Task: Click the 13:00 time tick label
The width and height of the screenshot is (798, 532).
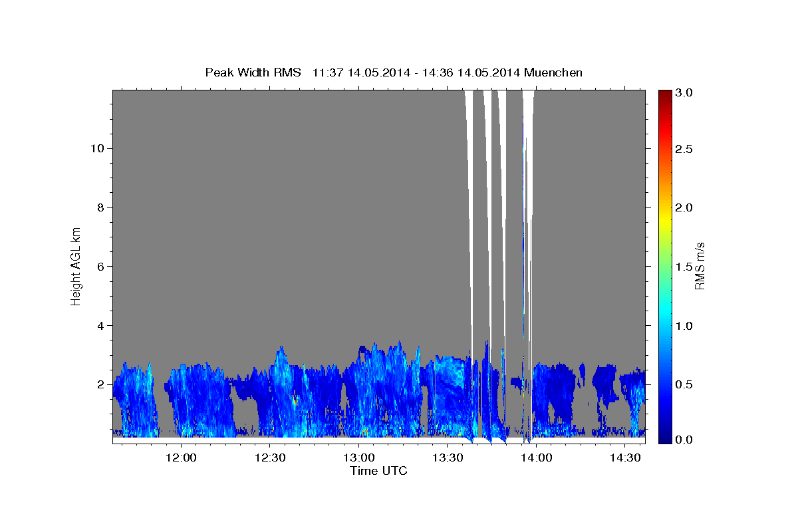Action: click(x=358, y=458)
